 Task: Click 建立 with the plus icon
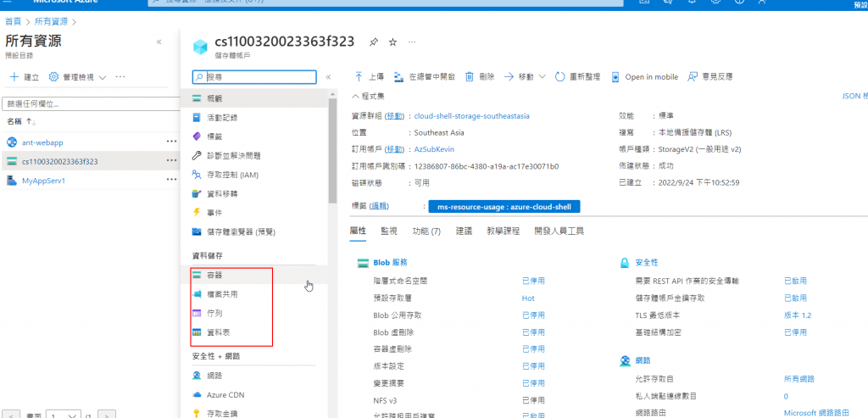pyautogui.click(x=25, y=77)
